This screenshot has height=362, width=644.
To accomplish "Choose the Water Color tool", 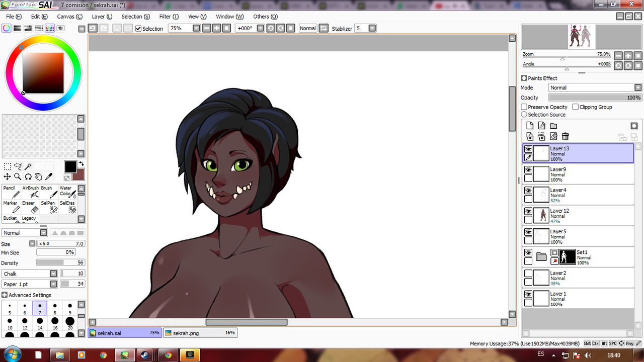I will (x=67, y=192).
